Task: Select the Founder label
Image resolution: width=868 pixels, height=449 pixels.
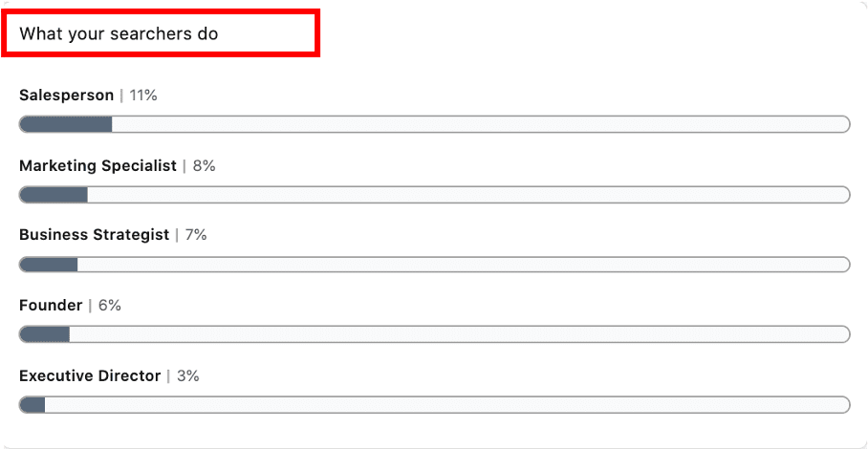Action: [x=51, y=306]
